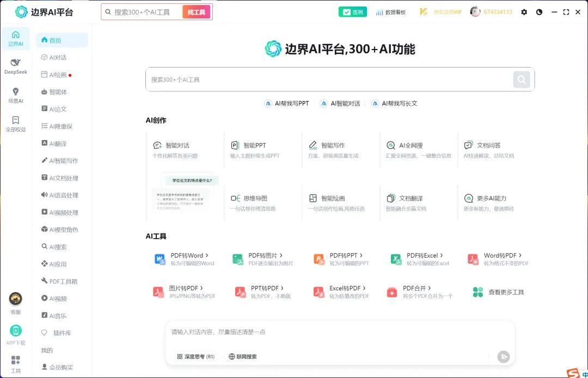Click the user avatar picture

point(475,11)
